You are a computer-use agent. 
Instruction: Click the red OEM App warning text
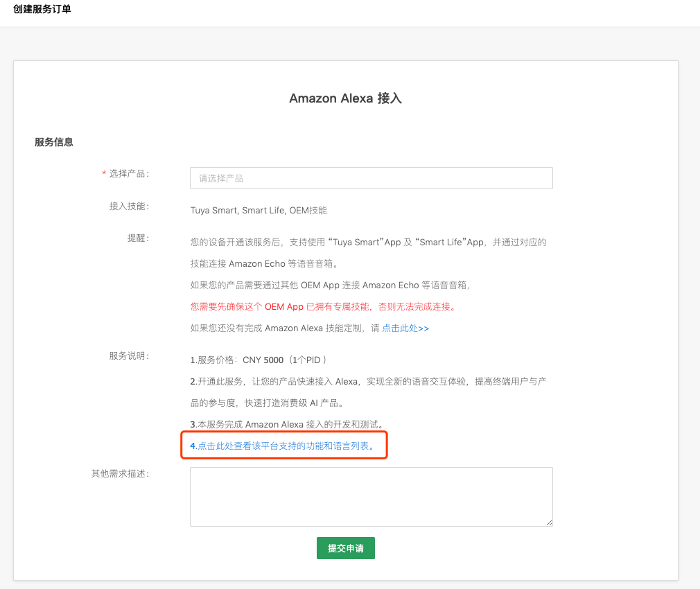coord(323,306)
